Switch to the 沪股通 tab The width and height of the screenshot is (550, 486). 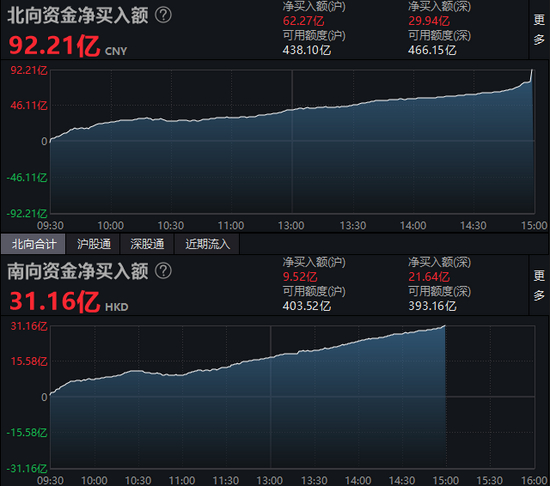[94, 244]
